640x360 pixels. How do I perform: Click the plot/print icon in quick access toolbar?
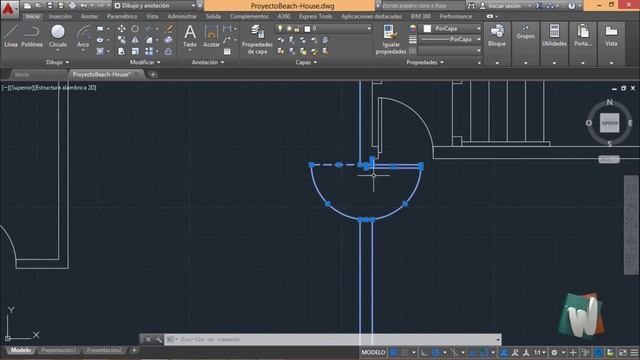(x=72, y=6)
